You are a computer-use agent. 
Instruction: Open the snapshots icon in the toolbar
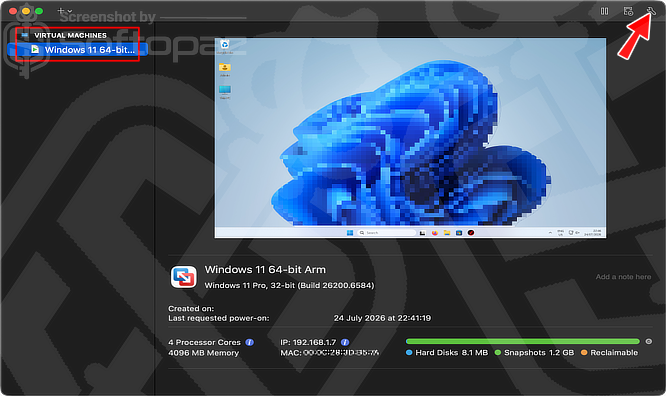[628, 11]
